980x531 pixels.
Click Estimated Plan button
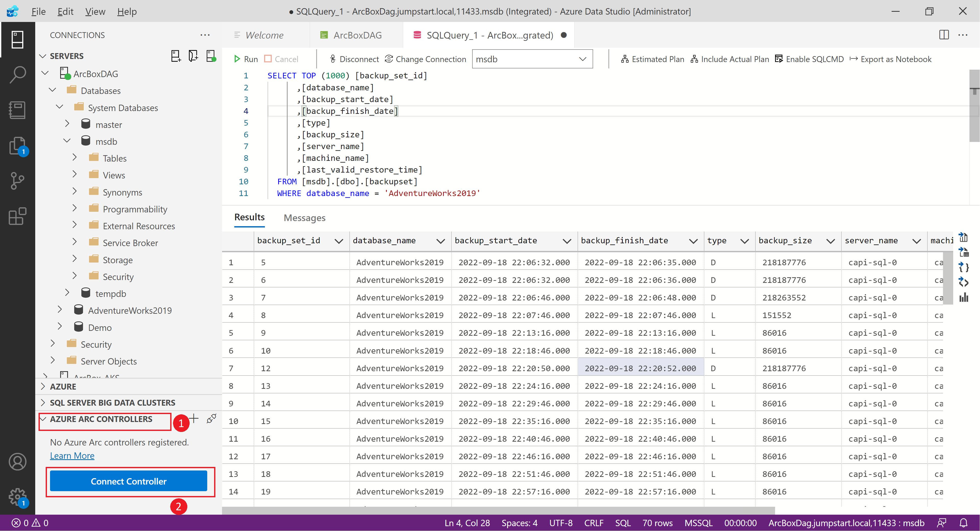coord(653,59)
